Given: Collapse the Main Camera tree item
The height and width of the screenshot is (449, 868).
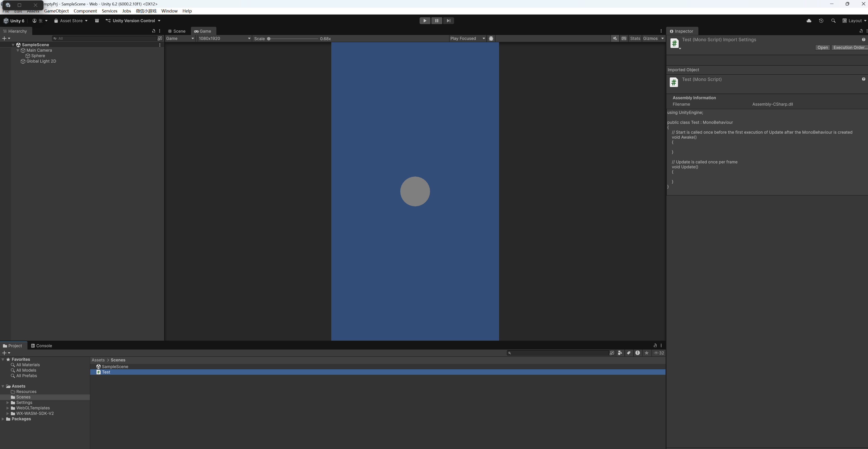Looking at the screenshot, I should 18,50.
